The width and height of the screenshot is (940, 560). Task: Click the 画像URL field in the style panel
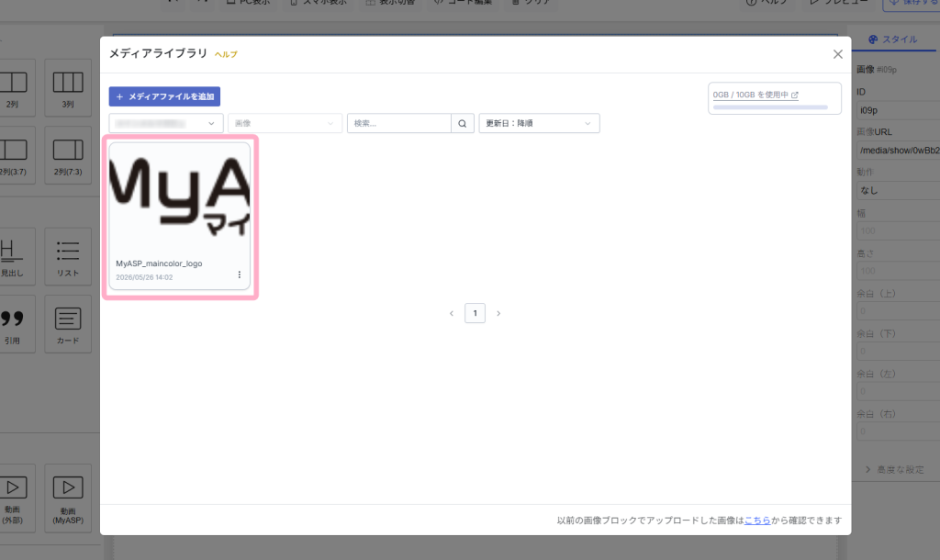(x=898, y=151)
